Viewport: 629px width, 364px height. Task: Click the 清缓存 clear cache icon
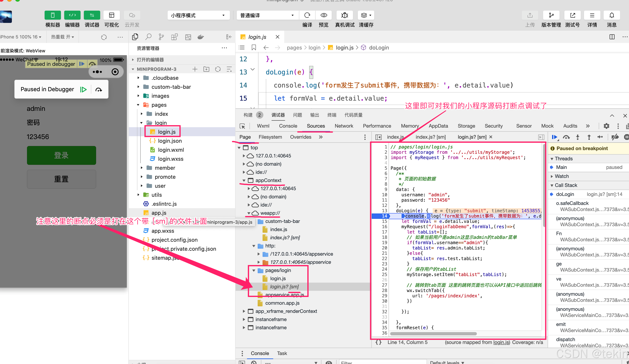click(366, 15)
